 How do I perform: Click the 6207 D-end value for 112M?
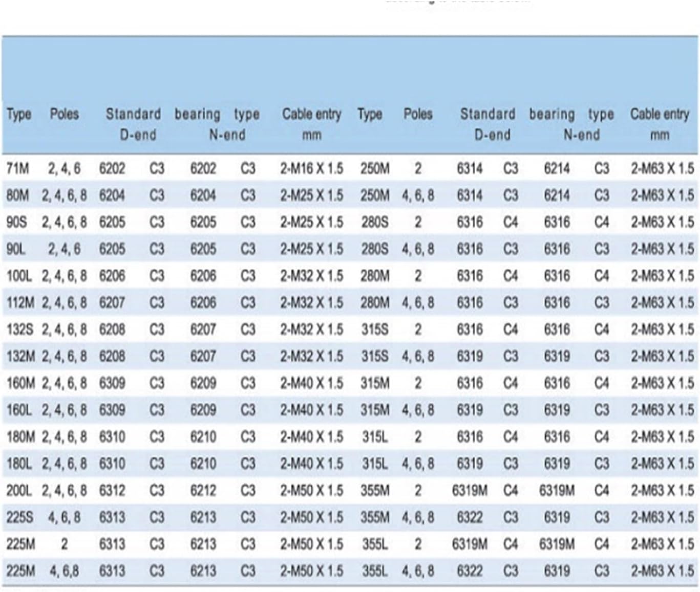[x=112, y=302]
